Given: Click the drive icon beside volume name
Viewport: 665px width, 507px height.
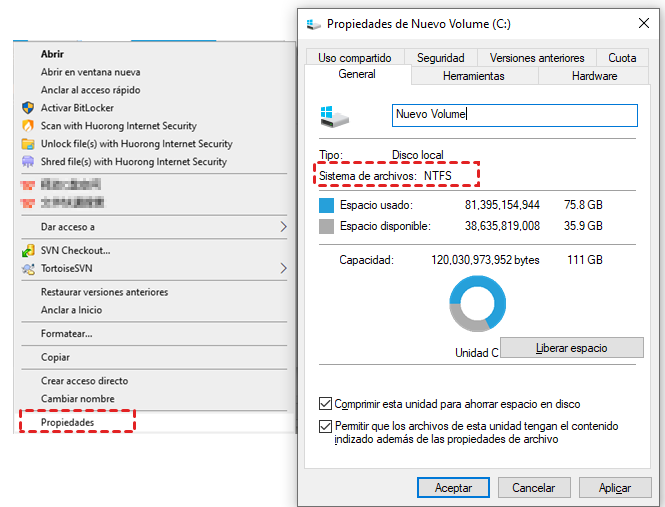Looking at the screenshot, I should click(335, 116).
